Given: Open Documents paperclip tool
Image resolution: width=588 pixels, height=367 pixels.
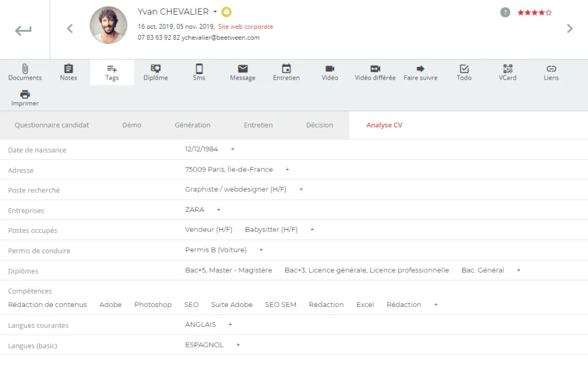Looking at the screenshot, I should point(24,72).
